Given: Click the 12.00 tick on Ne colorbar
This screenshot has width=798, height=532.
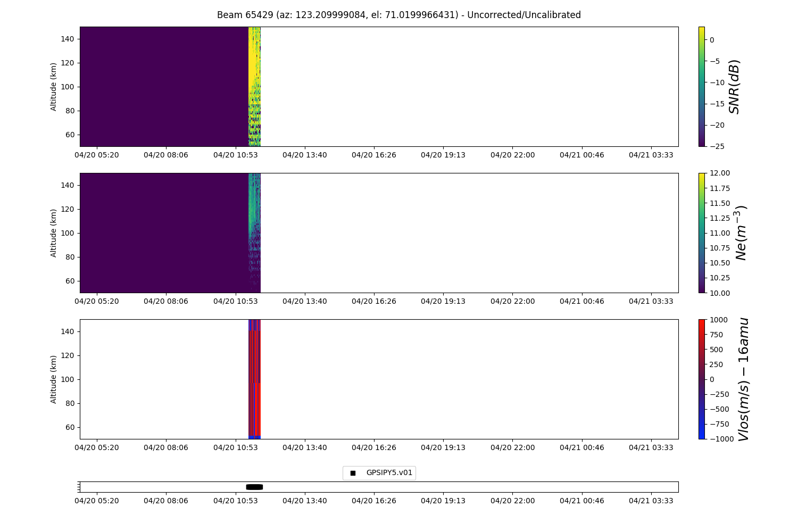Looking at the screenshot, I should click(x=717, y=173).
